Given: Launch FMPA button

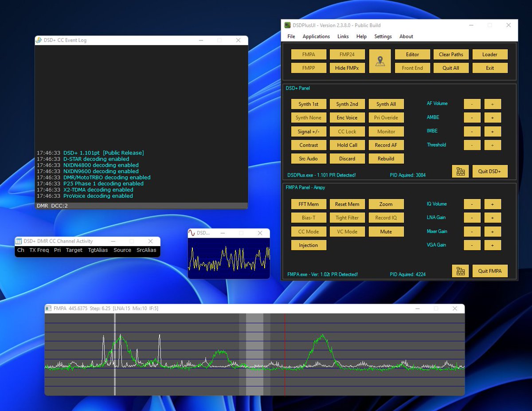Looking at the screenshot, I should 309,55.
